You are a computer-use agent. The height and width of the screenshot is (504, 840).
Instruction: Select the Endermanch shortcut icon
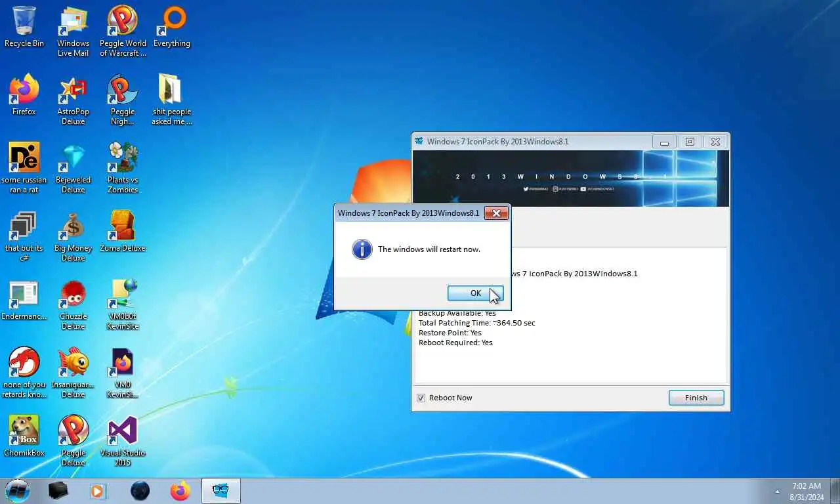24,300
